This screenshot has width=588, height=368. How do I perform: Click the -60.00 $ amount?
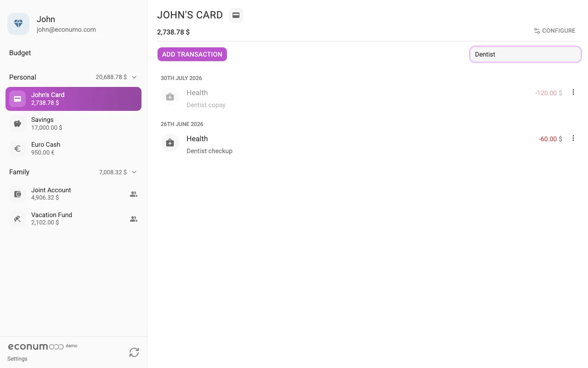pos(550,139)
